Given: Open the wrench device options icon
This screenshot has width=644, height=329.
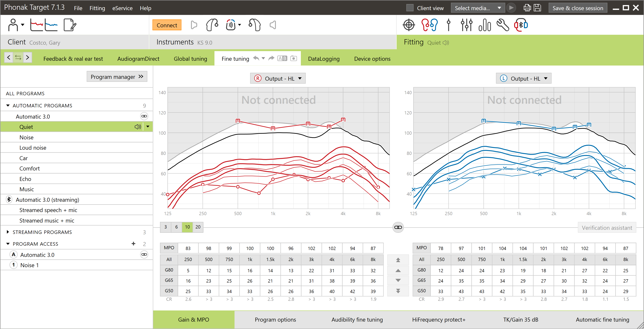Looking at the screenshot, I should [x=503, y=25].
